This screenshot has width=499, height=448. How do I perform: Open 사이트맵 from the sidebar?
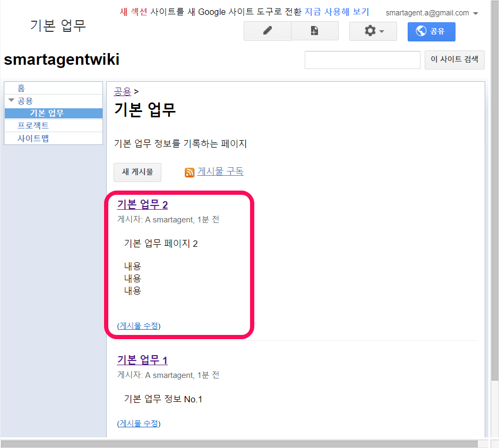[x=33, y=139]
